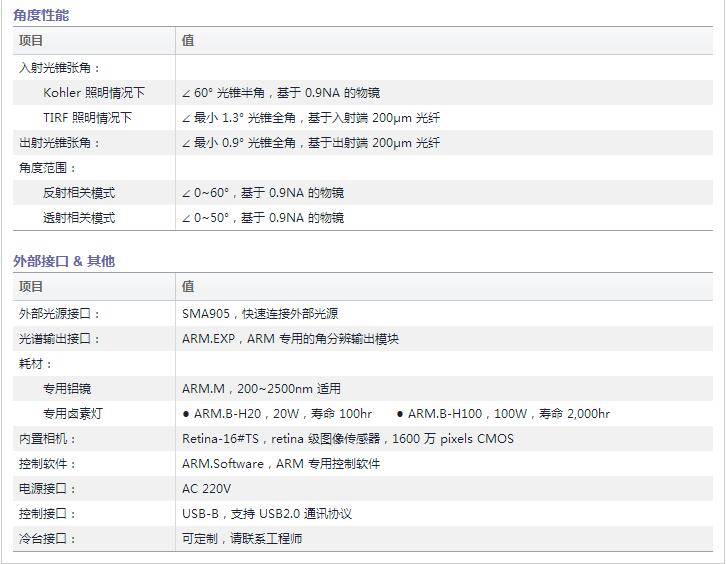726x564 pixels.
Task: Click the 反射相关模式 label
Action: coord(79,193)
